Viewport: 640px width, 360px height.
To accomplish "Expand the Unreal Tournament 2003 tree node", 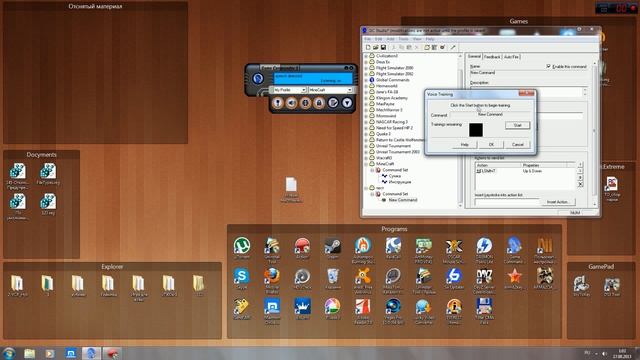I will pos(366,152).
